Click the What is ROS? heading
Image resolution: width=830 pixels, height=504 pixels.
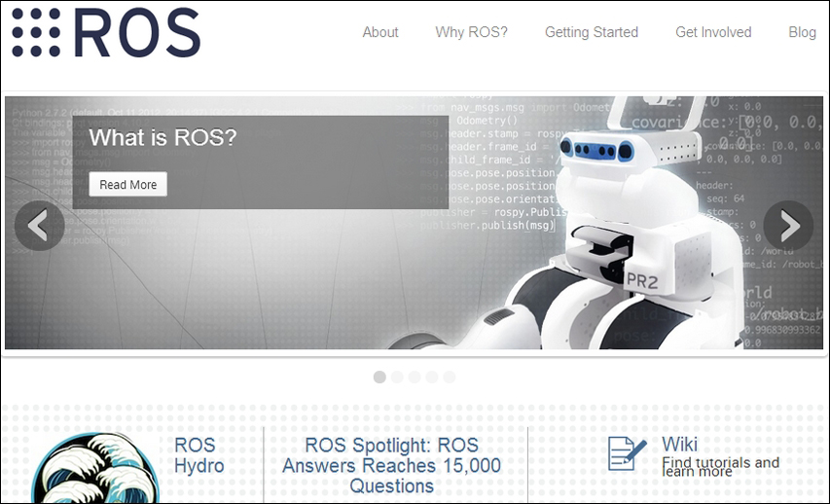point(162,137)
